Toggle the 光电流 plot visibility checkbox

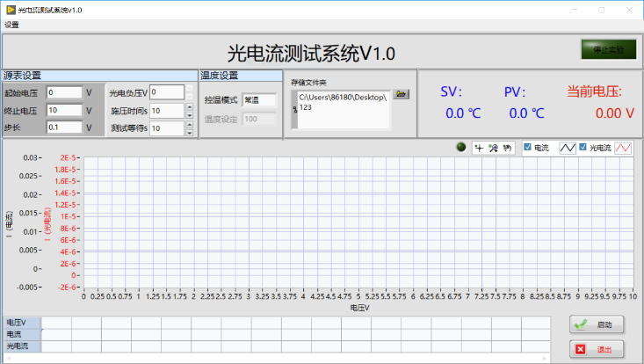point(582,148)
